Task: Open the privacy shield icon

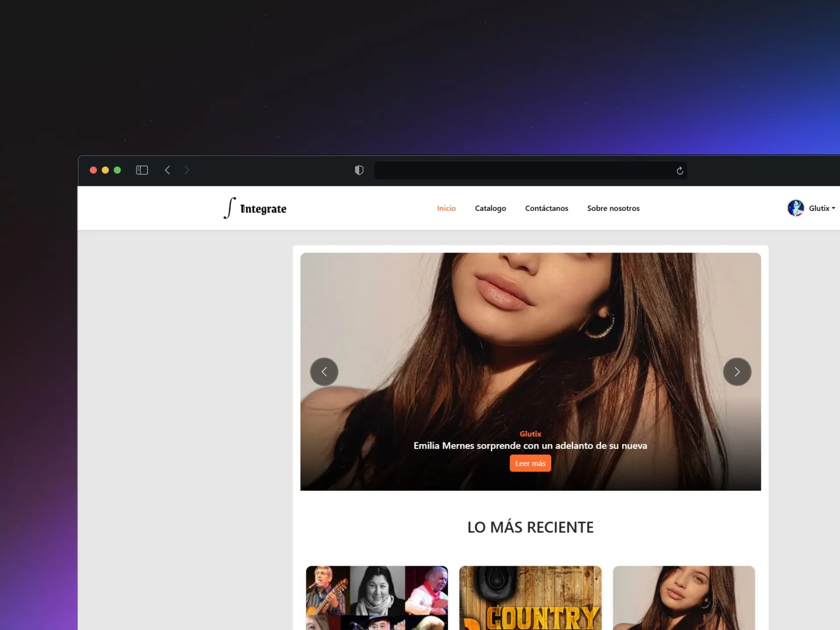Action: pos(359,170)
